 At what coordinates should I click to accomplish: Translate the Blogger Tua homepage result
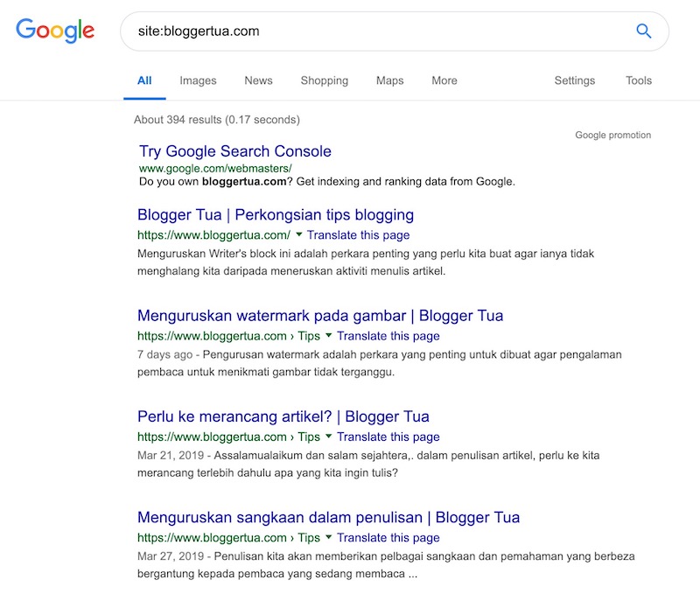(x=358, y=234)
